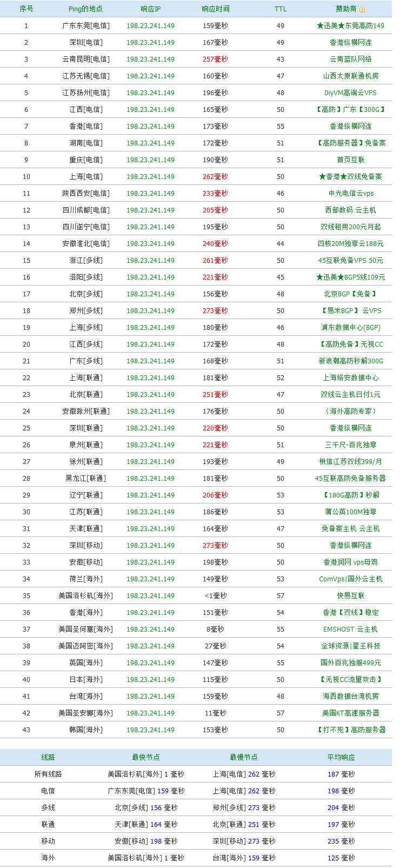Click the 海西数据台湾机房 link
Image resolution: width=400 pixels, height=868 pixels.
click(x=350, y=697)
